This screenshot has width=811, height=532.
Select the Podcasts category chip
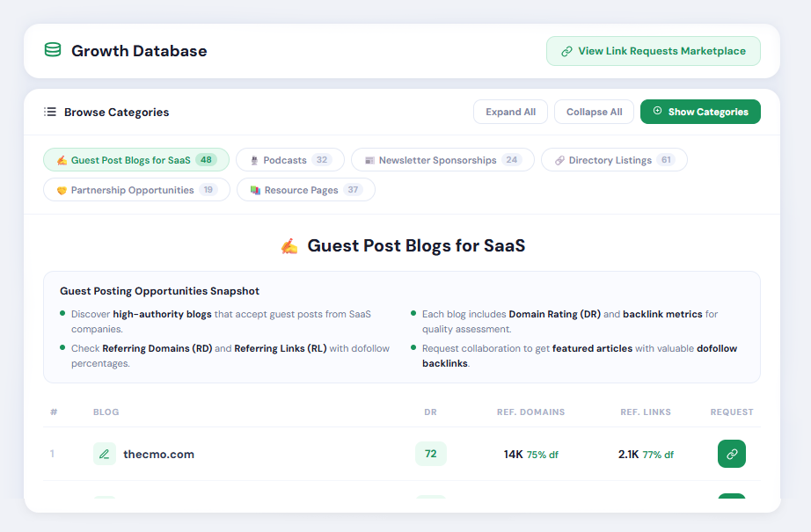(x=290, y=160)
